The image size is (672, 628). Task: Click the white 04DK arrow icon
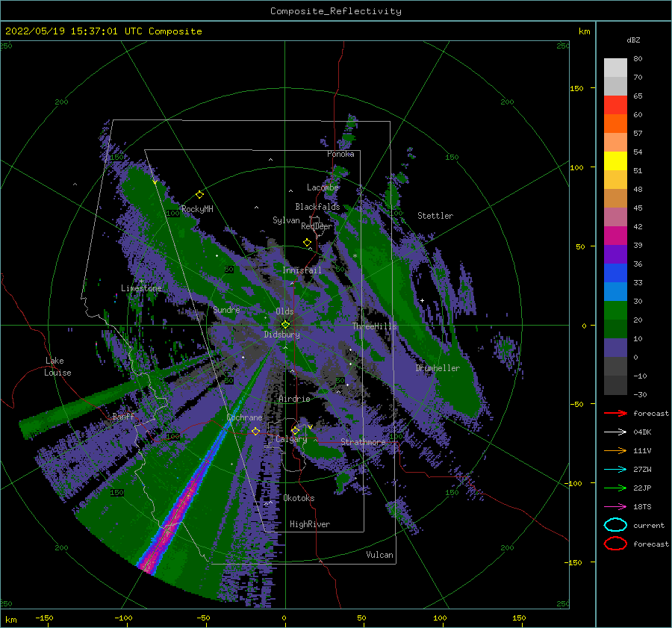pyautogui.click(x=615, y=432)
